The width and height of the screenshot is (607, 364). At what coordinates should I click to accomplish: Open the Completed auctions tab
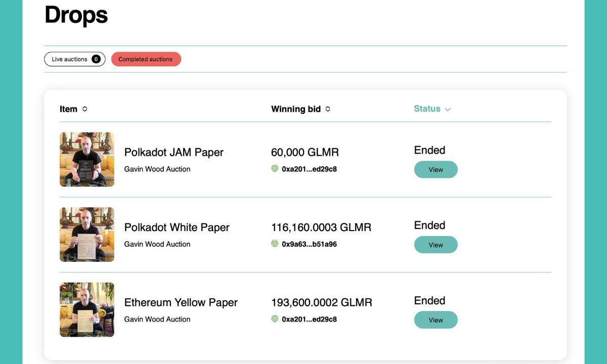[146, 59]
